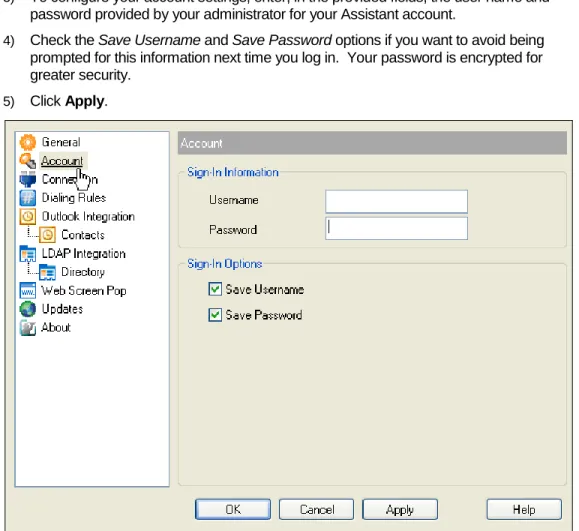Open LDAP Integration settings
This screenshot has width=579, height=531.
pyautogui.click(x=83, y=254)
